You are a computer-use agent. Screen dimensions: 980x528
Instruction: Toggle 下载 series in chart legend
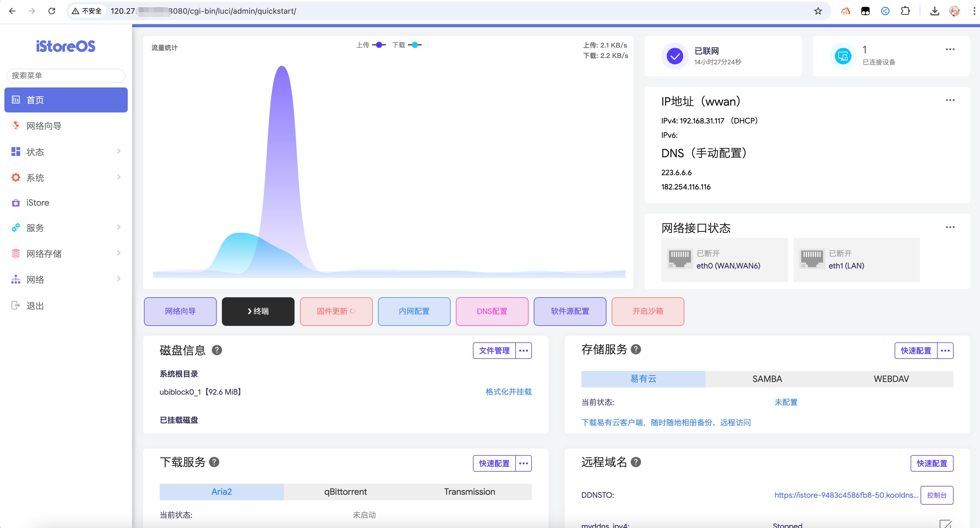click(x=407, y=45)
